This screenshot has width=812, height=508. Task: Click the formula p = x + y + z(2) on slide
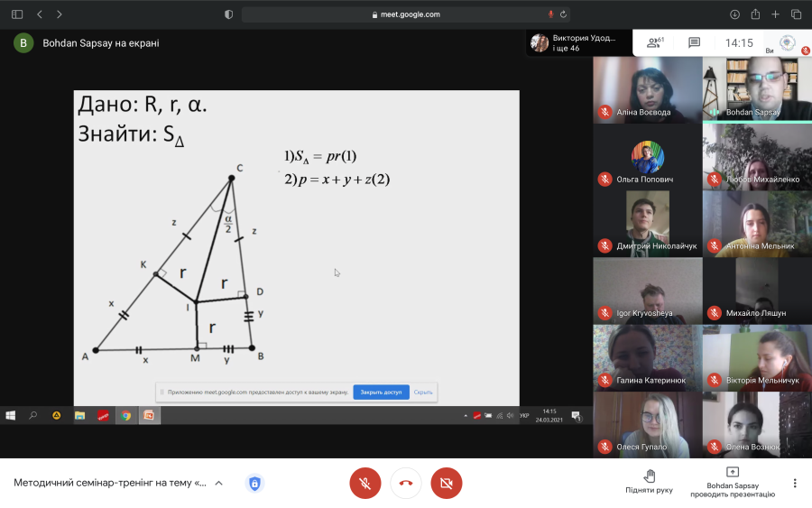(x=337, y=180)
